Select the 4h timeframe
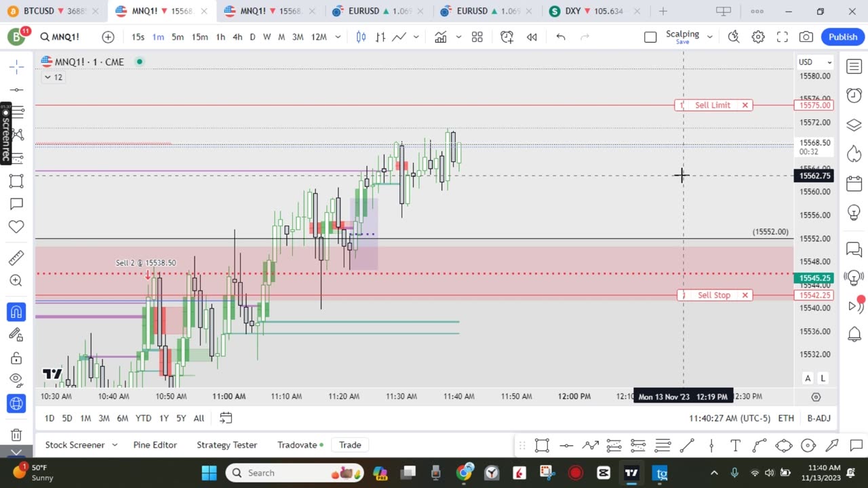 point(237,37)
